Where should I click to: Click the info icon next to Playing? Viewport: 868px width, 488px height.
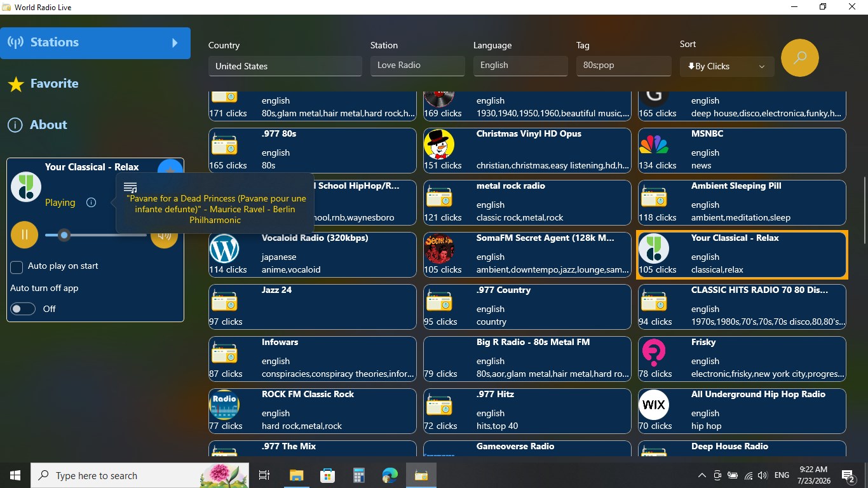(x=91, y=203)
